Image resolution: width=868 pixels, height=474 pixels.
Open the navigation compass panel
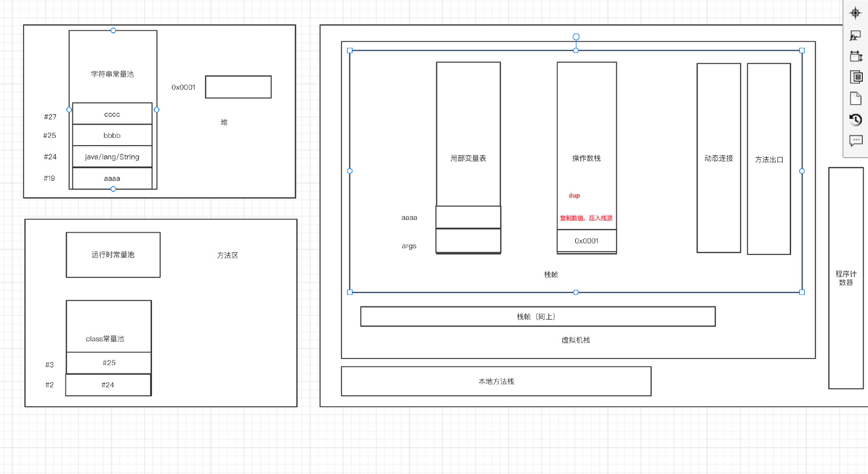pyautogui.click(x=855, y=13)
